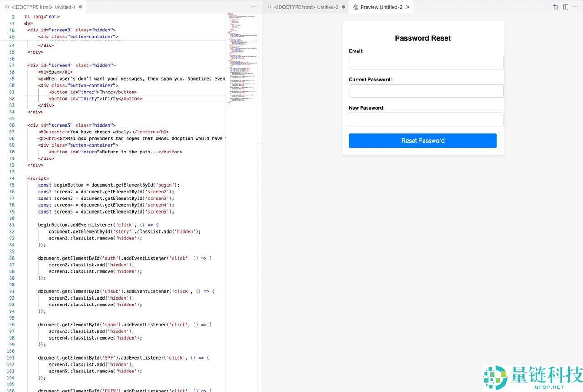Close the Preview Untitled-2 tab
Screen dimensions: 583x392
pos(408,7)
